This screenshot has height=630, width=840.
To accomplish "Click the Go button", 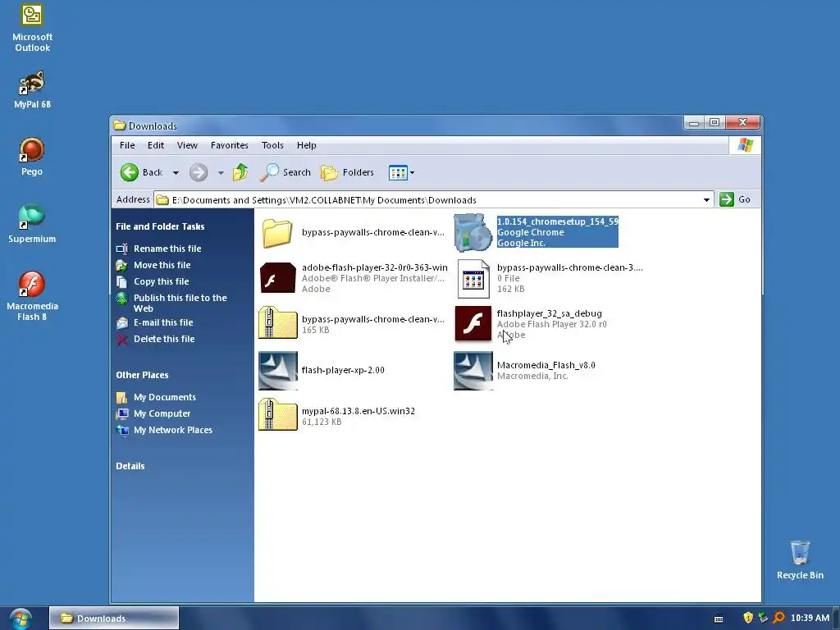I will [x=735, y=199].
